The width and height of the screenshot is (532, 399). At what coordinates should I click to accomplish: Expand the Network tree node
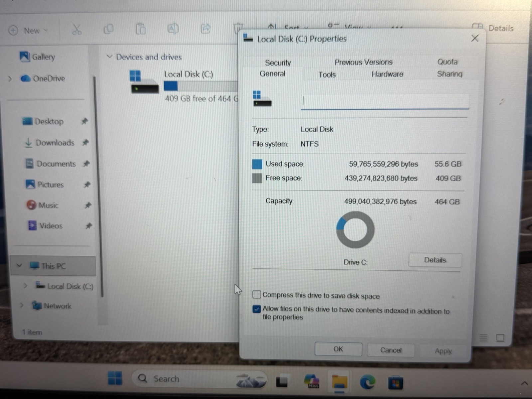pos(22,305)
